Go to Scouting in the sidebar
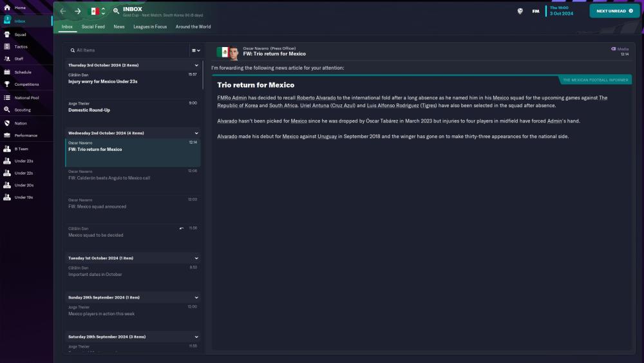 point(23,110)
